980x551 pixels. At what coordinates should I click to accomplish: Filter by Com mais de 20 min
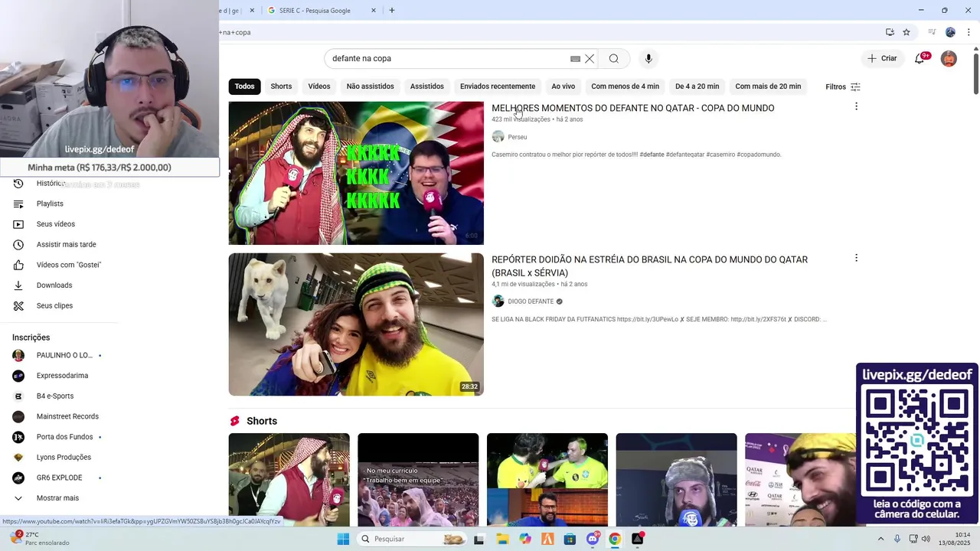pos(768,86)
